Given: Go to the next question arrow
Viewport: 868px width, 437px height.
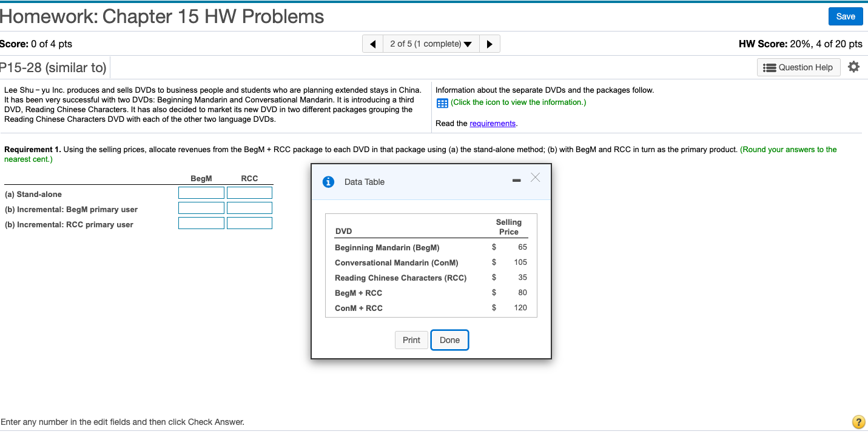Looking at the screenshot, I should pyautogui.click(x=490, y=44).
